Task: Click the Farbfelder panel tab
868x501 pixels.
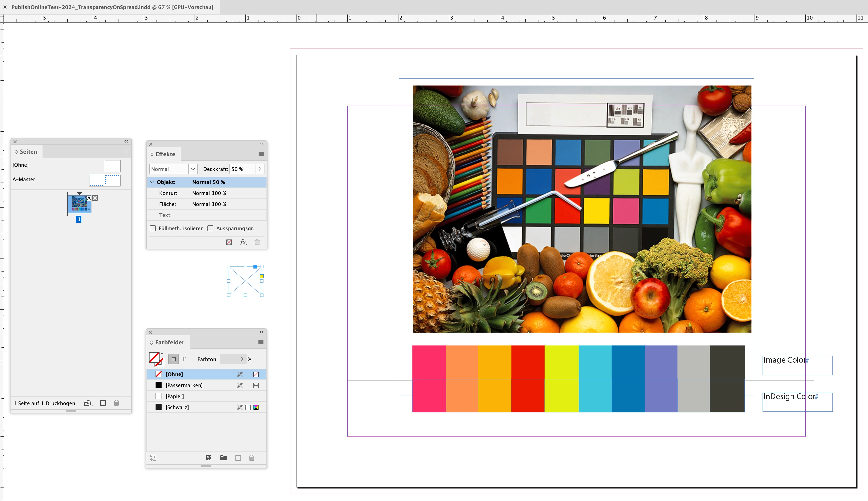Action: tap(169, 342)
